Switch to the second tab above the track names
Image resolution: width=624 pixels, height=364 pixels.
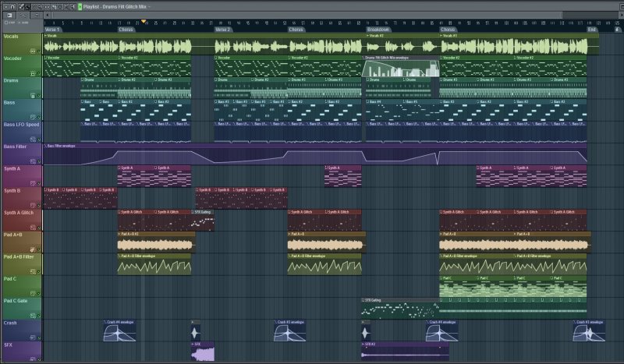point(23,15)
